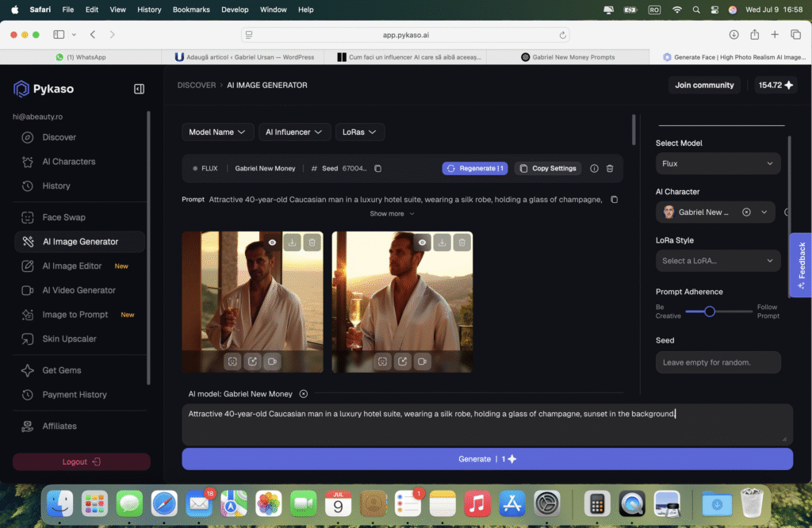Delete the first generated image
The width and height of the screenshot is (812, 528).
pos(312,243)
